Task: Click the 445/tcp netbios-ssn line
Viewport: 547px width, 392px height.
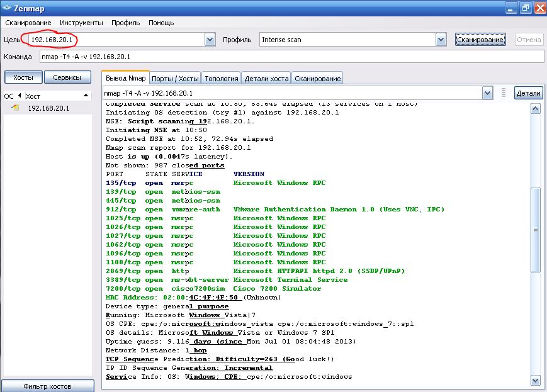Action: (163, 201)
